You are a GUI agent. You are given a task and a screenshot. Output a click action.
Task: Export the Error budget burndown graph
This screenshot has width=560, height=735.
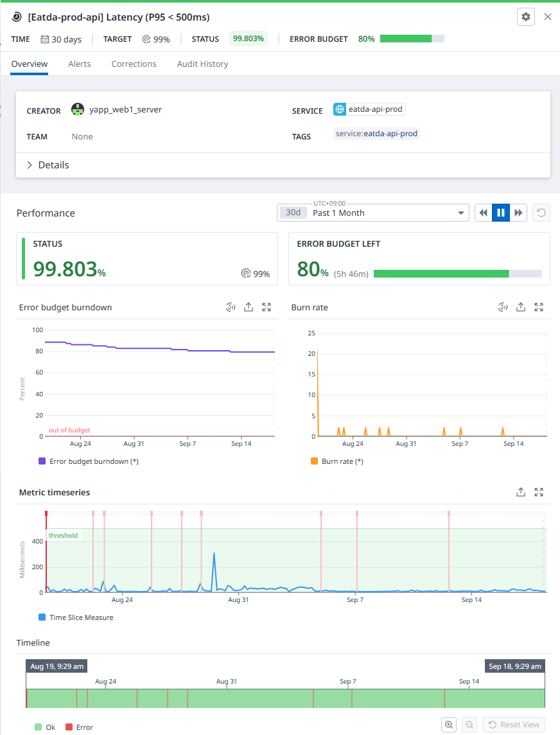(x=249, y=307)
